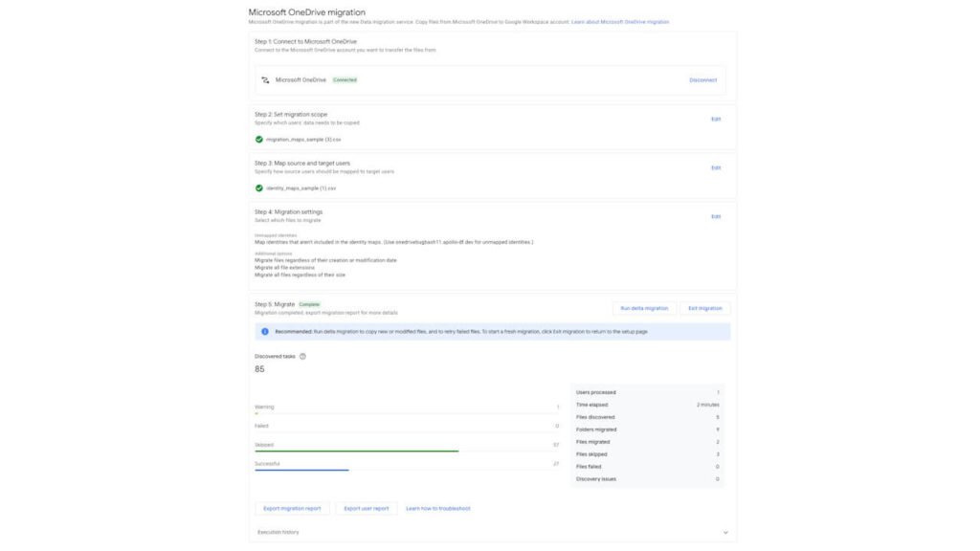Select the identity_maps_sample (1).csv file name
The height and width of the screenshot is (551, 980).
(301, 188)
